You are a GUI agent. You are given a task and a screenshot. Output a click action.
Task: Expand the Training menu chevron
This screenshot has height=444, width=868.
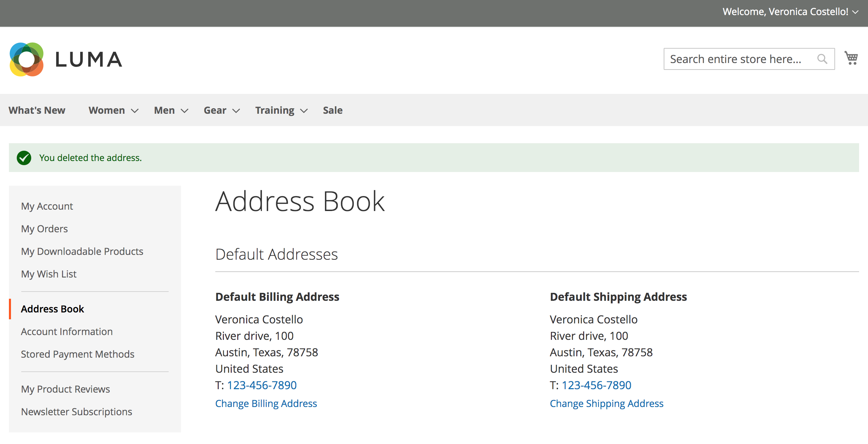click(304, 111)
